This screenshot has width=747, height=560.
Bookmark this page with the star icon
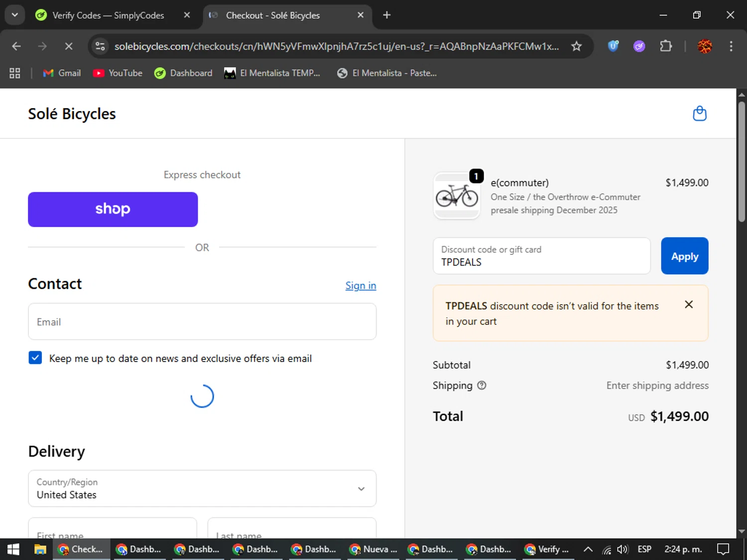pyautogui.click(x=576, y=46)
